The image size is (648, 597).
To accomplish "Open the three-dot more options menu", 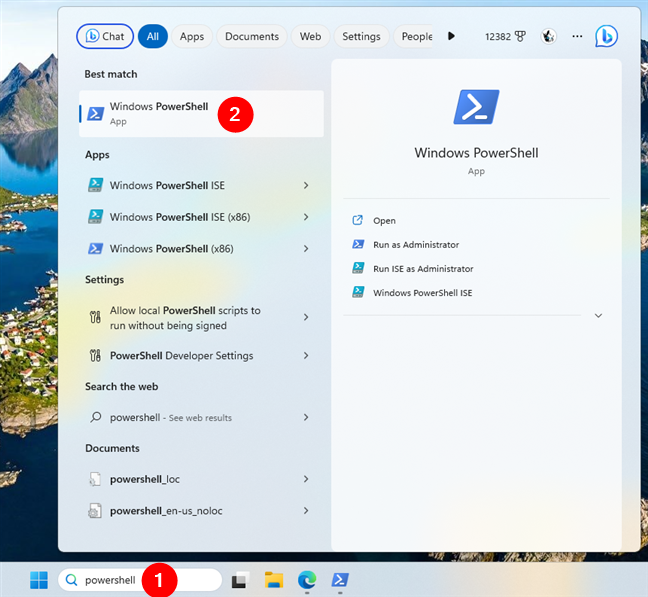I will pyautogui.click(x=577, y=36).
